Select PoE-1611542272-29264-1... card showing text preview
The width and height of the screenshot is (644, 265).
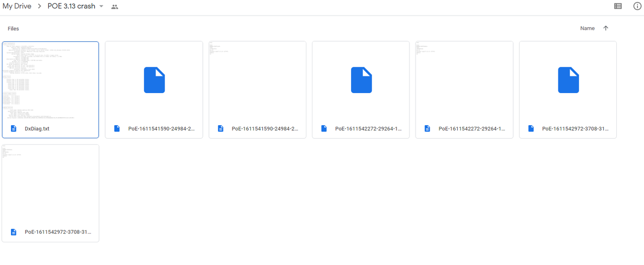click(464, 90)
